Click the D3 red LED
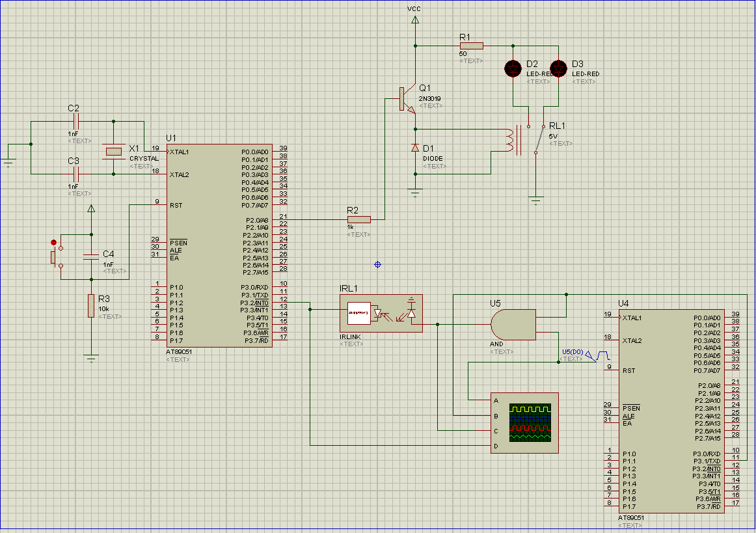756x533 pixels. point(558,68)
